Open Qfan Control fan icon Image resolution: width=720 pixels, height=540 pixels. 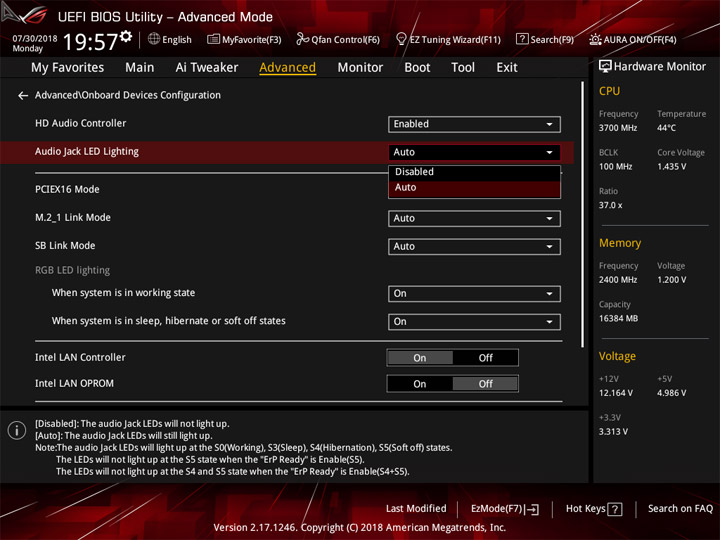pos(303,39)
